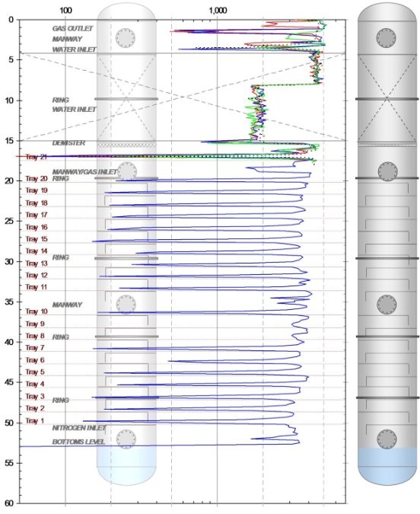Click the bottom manway circle on right column

(x=387, y=439)
